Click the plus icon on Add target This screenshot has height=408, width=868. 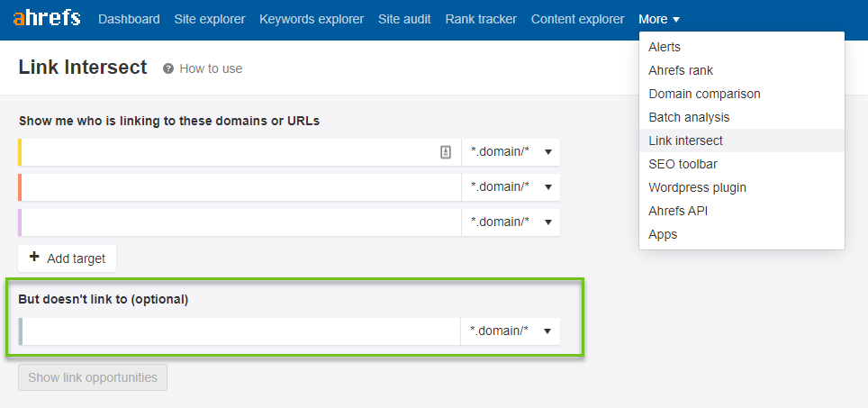point(34,258)
